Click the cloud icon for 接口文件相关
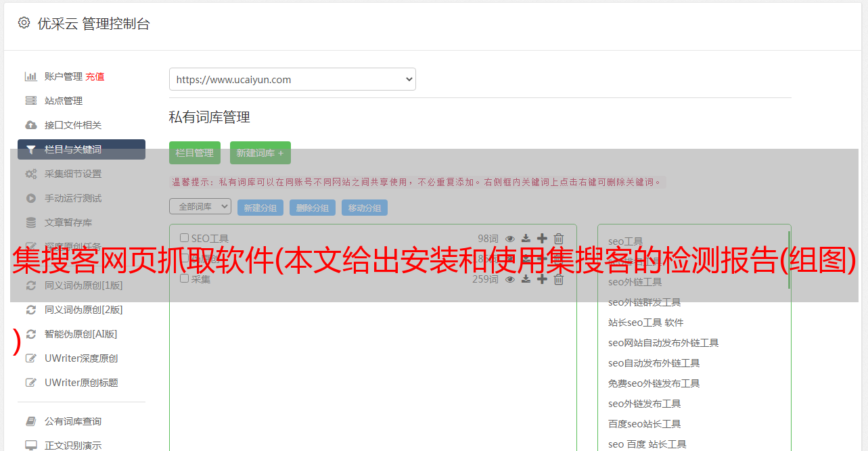Image resolution: width=868 pixels, height=451 pixels. pos(31,125)
